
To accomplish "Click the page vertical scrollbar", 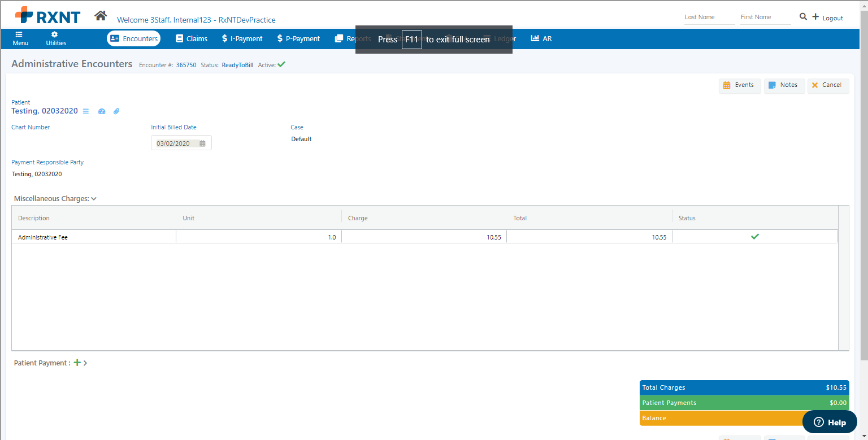I will coord(864,186).
